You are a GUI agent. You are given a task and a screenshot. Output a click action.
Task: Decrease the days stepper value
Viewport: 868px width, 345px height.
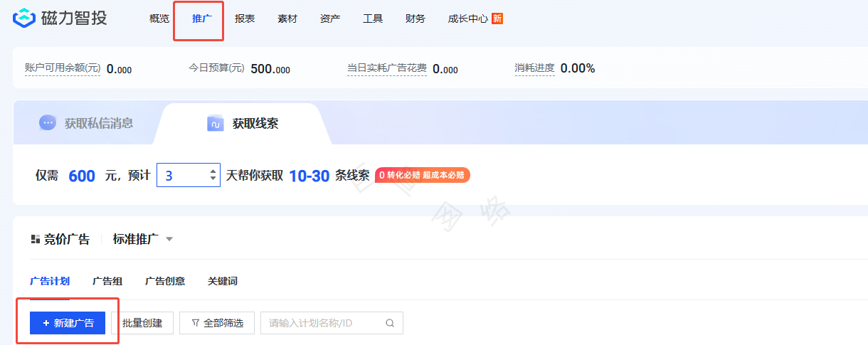point(213,179)
